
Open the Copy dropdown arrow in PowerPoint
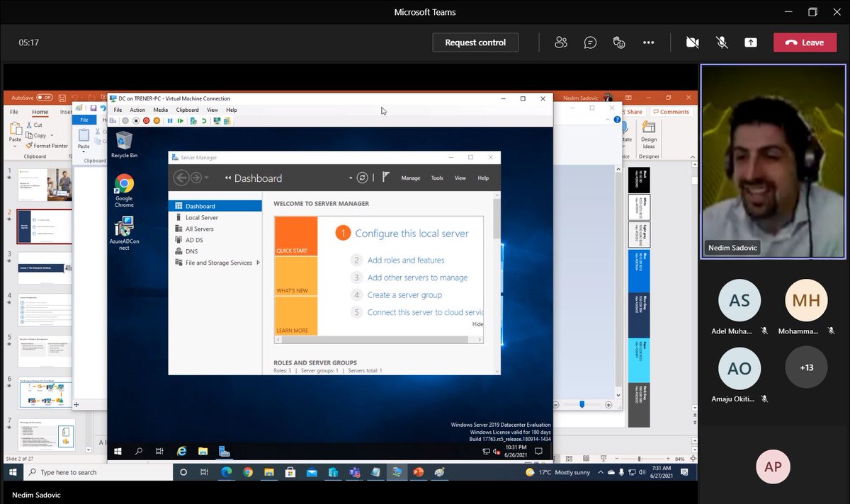tap(52, 135)
